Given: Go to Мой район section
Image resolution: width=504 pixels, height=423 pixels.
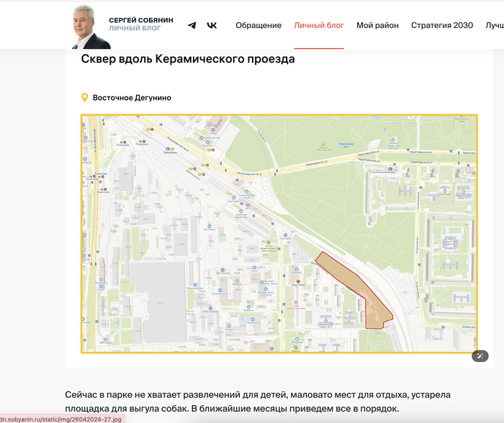Looking at the screenshot, I should (x=377, y=25).
